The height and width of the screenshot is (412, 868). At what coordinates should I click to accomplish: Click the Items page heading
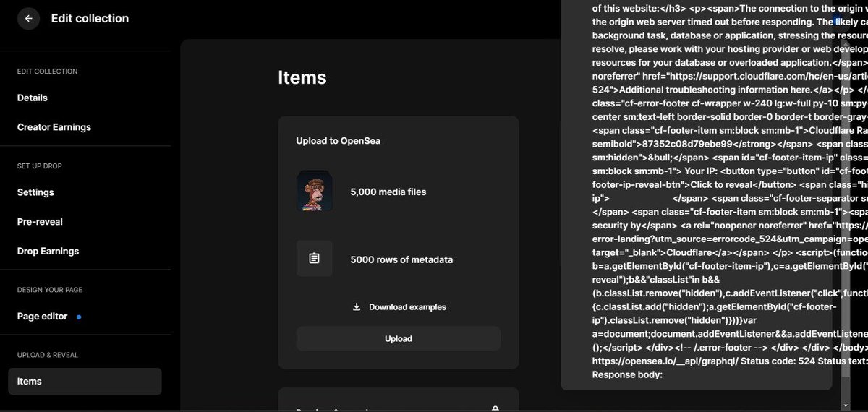pyautogui.click(x=302, y=77)
